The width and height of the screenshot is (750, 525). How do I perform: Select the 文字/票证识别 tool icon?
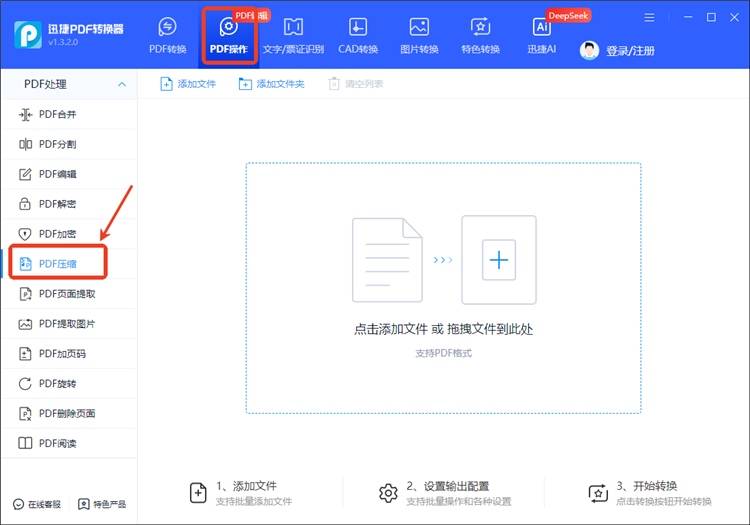tap(293, 28)
